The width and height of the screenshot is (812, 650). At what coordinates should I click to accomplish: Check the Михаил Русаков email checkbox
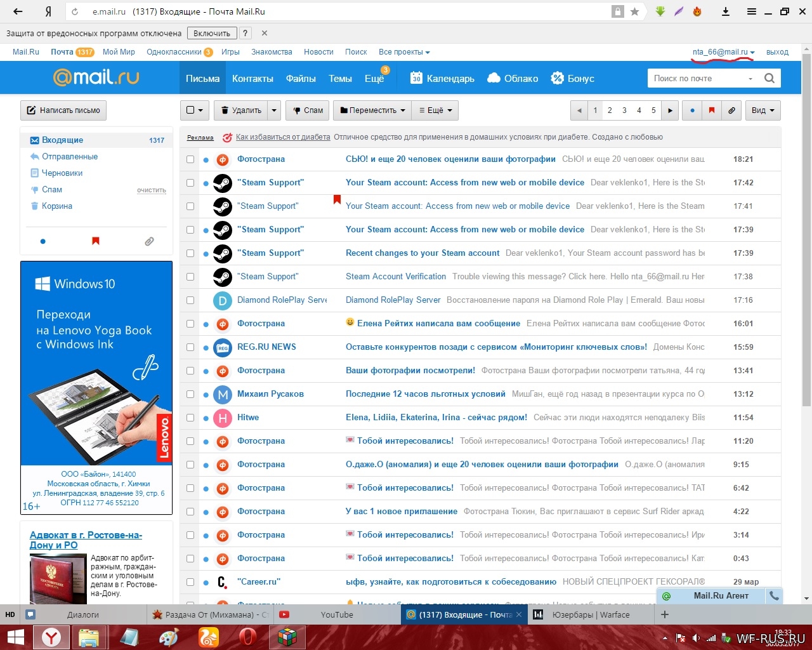190,394
